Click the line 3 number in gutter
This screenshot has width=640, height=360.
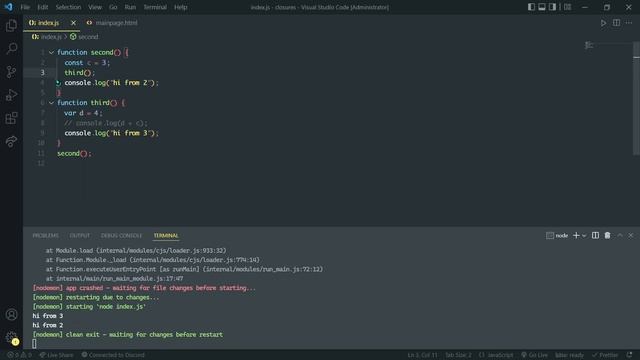click(x=42, y=73)
